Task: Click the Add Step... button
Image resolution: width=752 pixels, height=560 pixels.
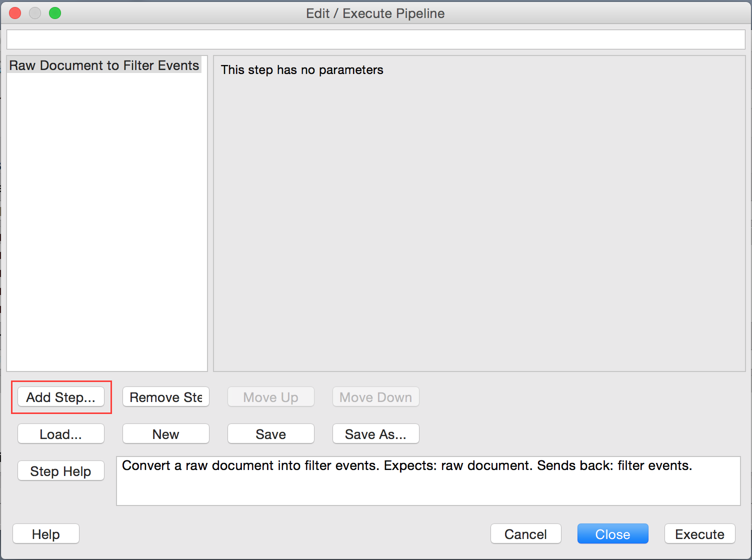Action: tap(60, 397)
